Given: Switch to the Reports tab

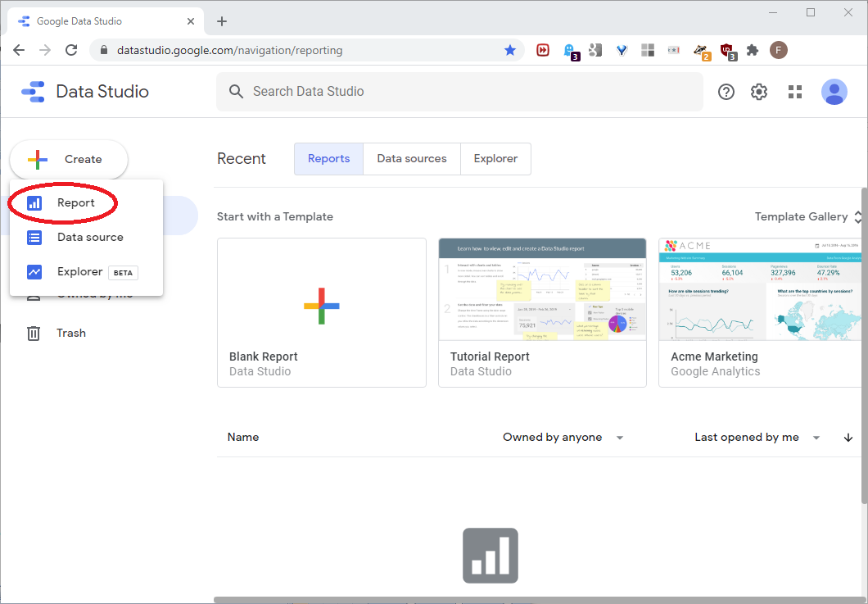Looking at the screenshot, I should [329, 159].
